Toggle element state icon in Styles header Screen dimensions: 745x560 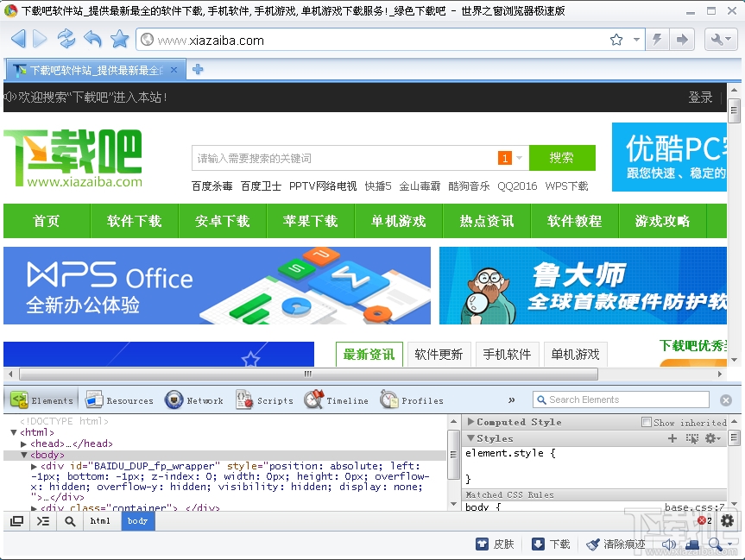coord(691,438)
